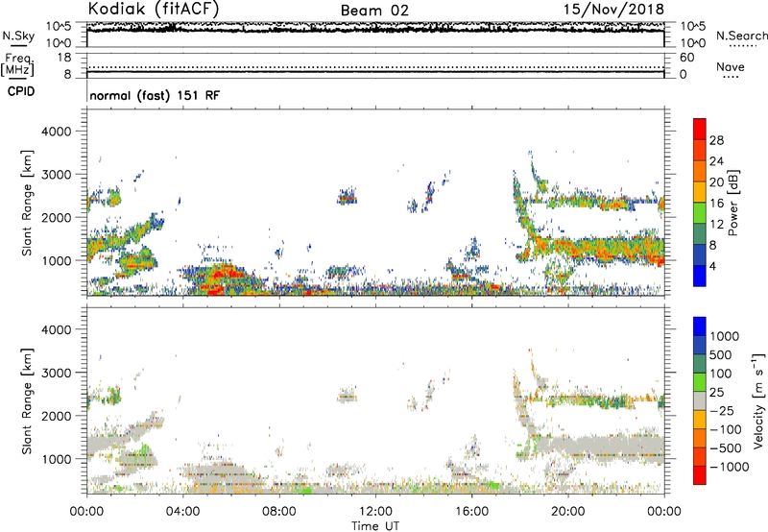Click '3000' on the power panel axis
The width and height of the screenshot is (768, 532).
click(57, 175)
